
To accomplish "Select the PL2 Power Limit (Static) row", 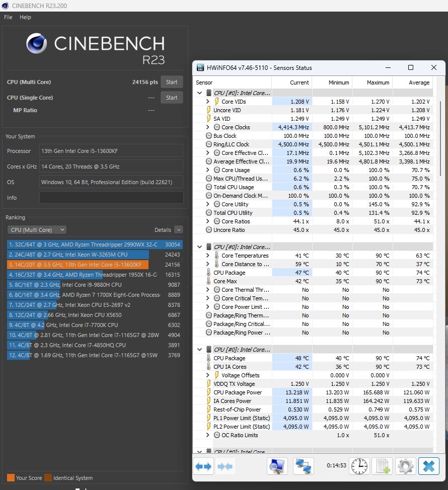I will [x=313, y=426].
